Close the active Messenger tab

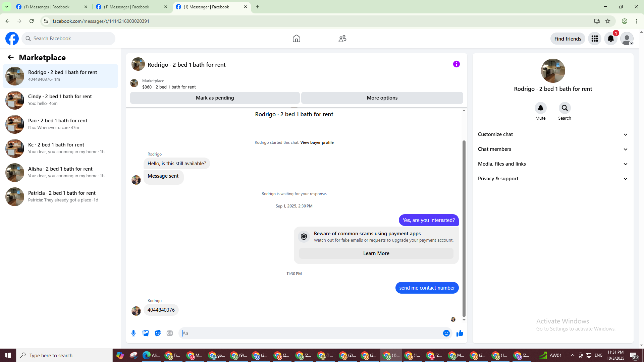[246, 7]
